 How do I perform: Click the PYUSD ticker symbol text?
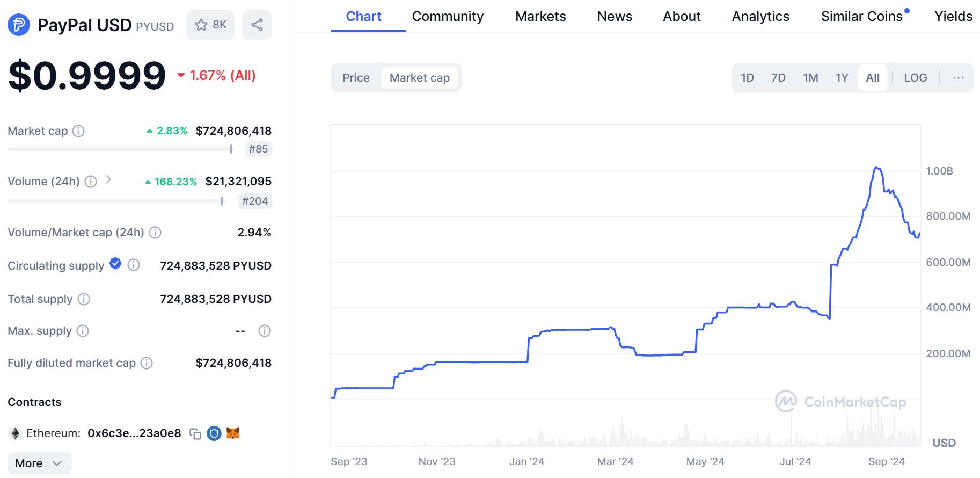155,26
